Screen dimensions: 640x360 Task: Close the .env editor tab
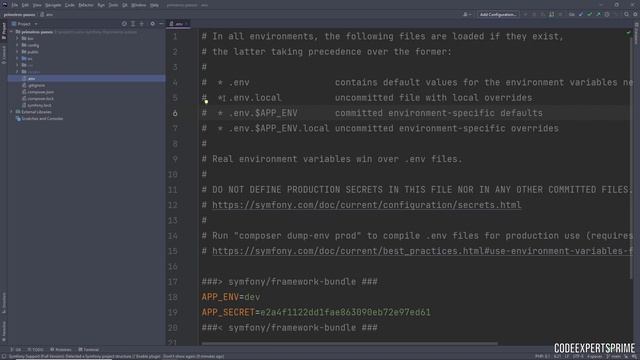pyautogui.click(x=186, y=24)
